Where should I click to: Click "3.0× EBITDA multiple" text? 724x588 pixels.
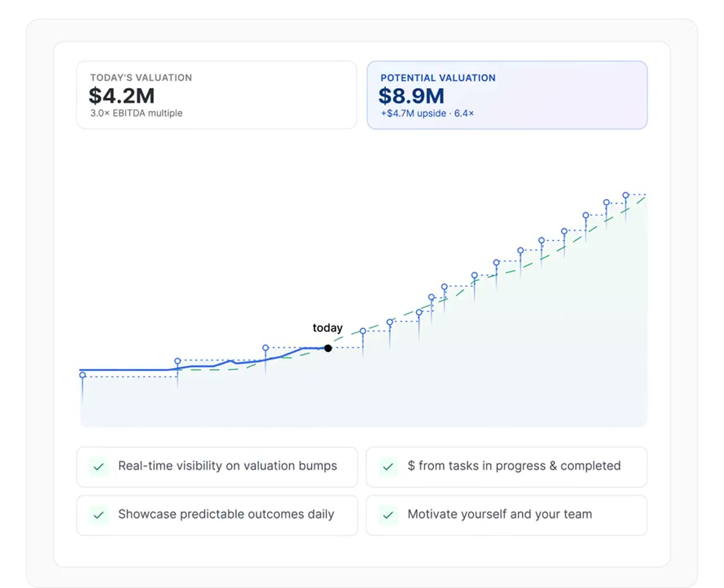(136, 113)
